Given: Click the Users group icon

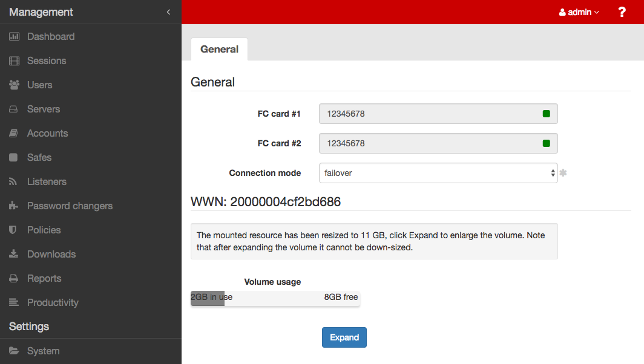Looking at the screenshot, I should point(14,85).
